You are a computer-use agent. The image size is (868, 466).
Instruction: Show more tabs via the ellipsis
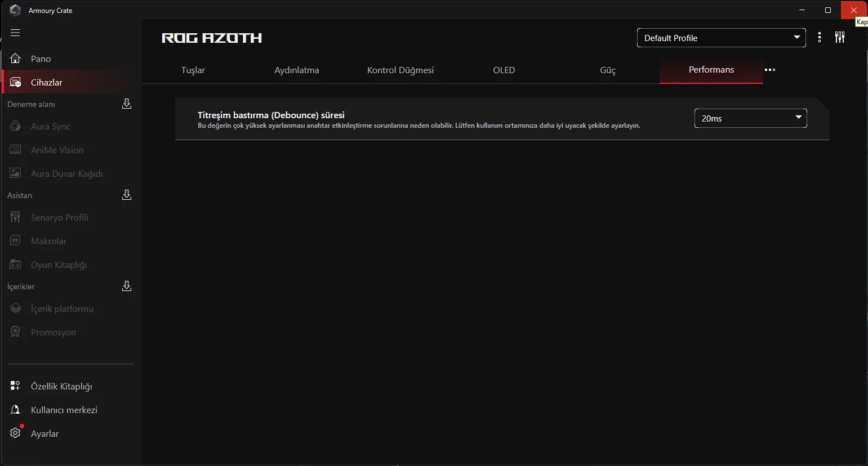(x=770, y=70)
